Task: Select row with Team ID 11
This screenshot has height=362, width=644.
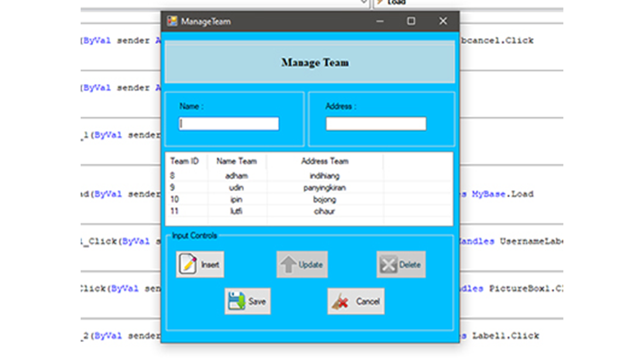Action: 309,211
